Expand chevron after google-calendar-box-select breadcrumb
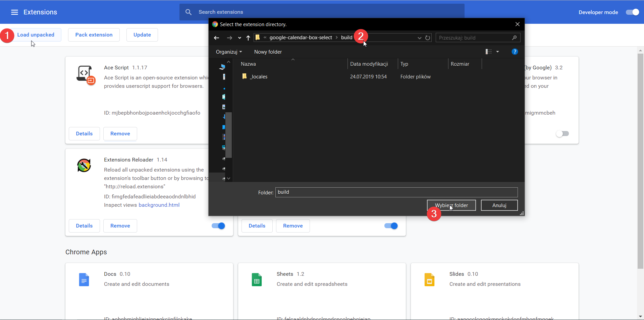This screenshot has width=644, height=320. click(337, 38)
